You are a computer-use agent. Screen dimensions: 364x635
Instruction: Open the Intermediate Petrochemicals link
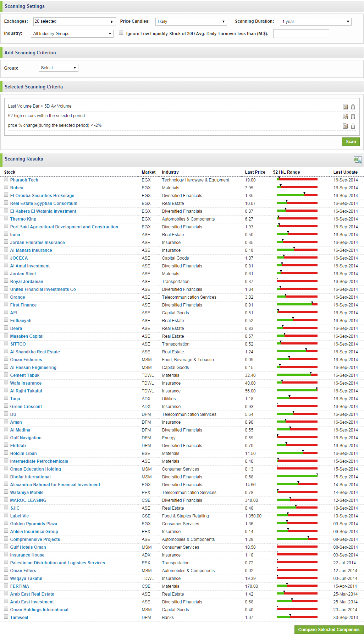pyautogui.click(x=39, y=461)
